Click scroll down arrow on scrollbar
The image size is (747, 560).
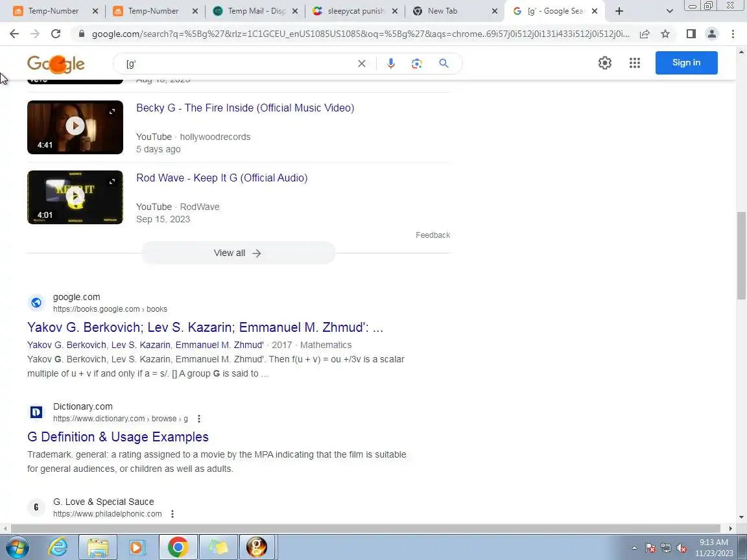741,517
